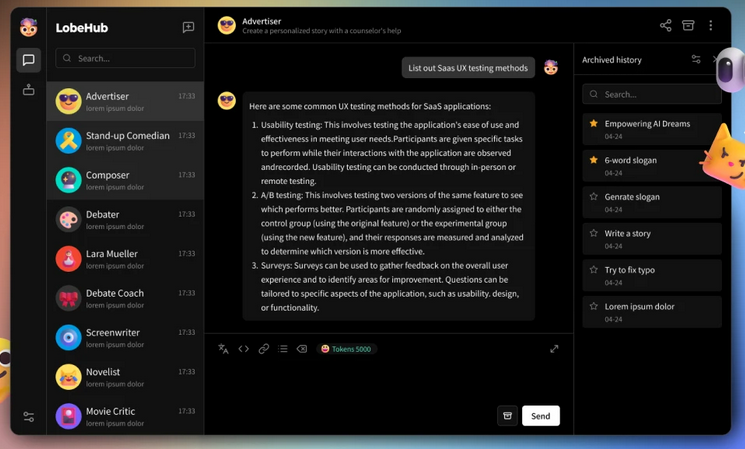
Task: Unstar the 6-word slogan topic
Action: pos(593,160)
